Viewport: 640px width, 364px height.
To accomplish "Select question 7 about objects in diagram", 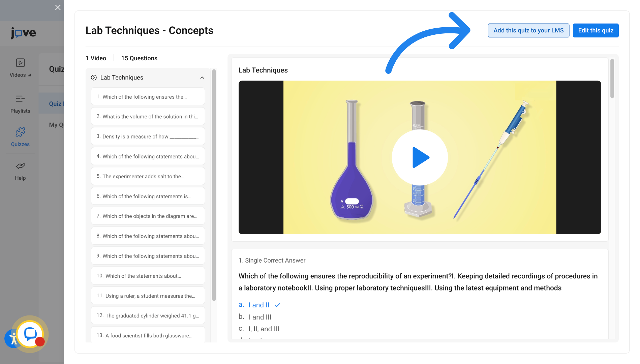I will coord(148,216).
